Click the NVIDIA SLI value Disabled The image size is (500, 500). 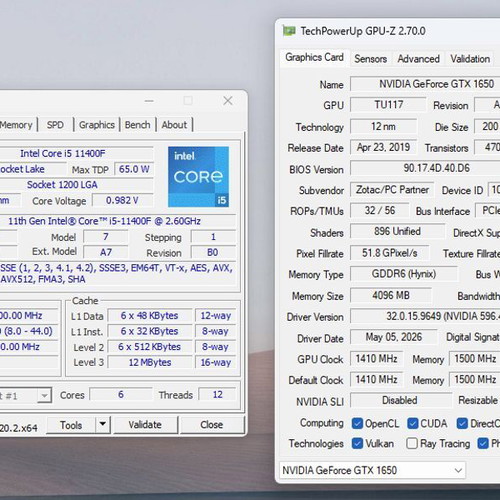400,400
